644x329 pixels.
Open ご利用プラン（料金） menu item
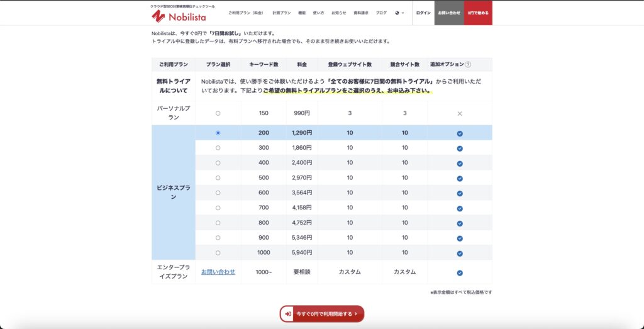point(245,13)
